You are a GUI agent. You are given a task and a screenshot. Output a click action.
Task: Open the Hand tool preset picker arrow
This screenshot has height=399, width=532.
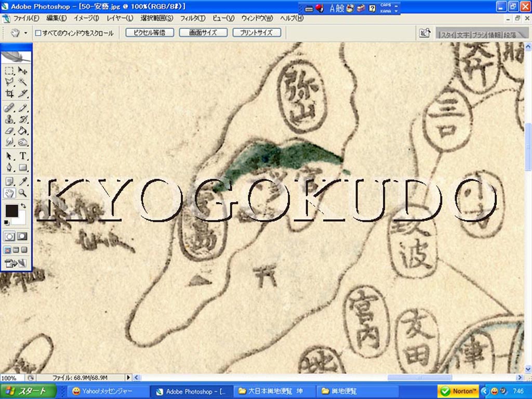coord(25,33)
